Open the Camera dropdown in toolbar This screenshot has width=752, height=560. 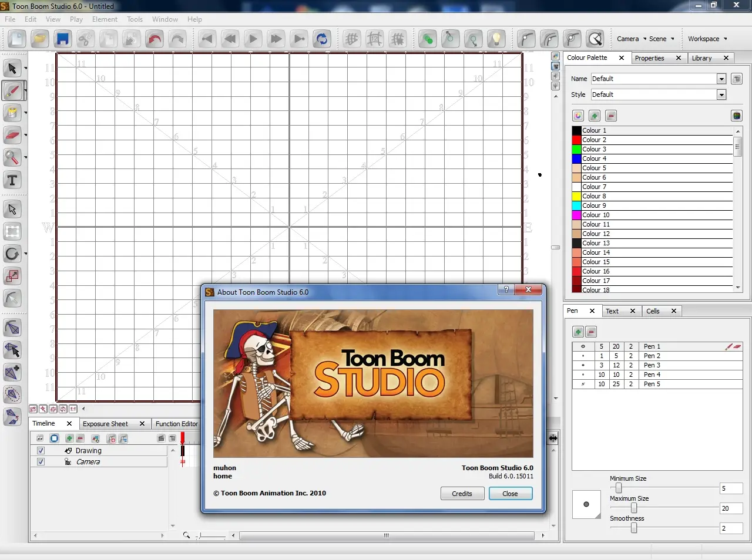(632, 39)
